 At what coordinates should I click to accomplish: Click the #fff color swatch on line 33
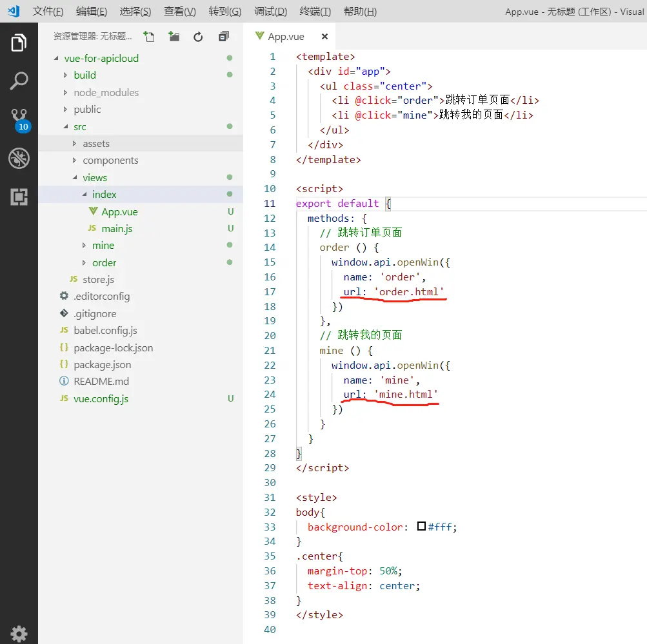pyautogui.click(x=421, y=526)
